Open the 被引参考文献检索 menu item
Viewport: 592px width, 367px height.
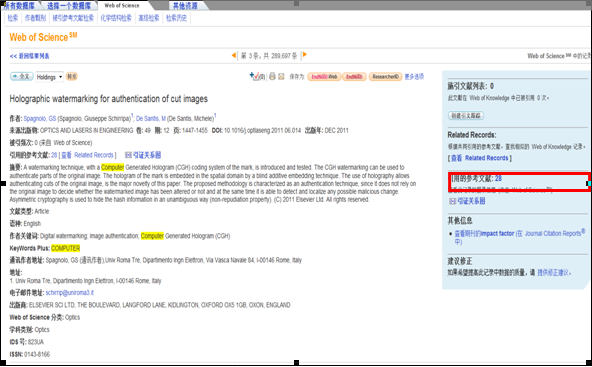pyautogui.click(x=73, y=18)
